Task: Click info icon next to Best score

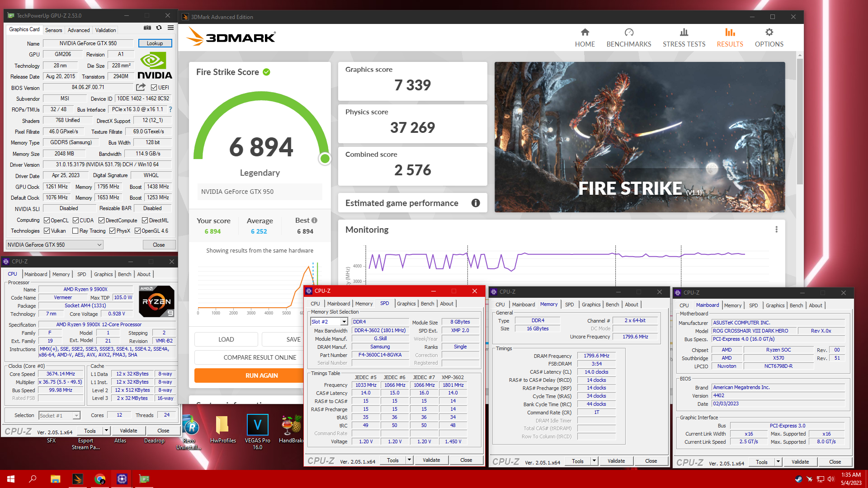Action: (315, 221)
